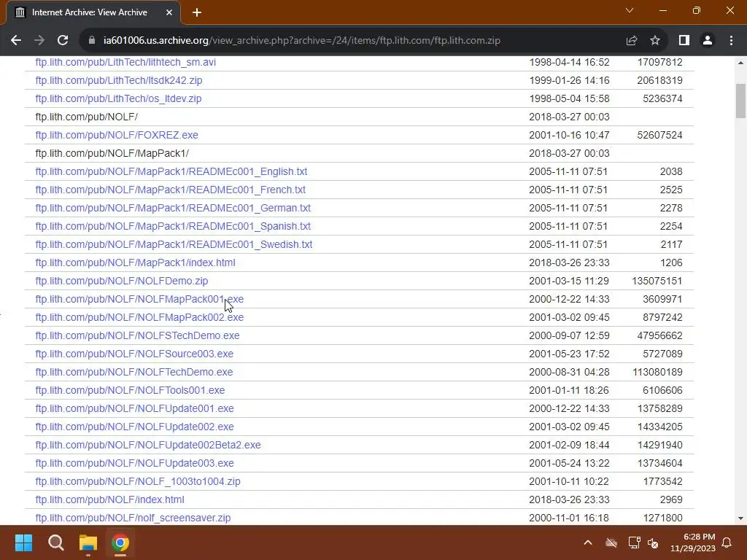
Task: Open READMEc001_German.txt link
Action: point(173,208)
